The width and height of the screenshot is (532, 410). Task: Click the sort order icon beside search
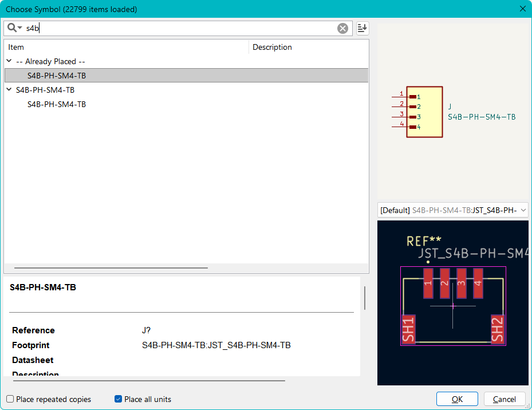tap(362, 28)
